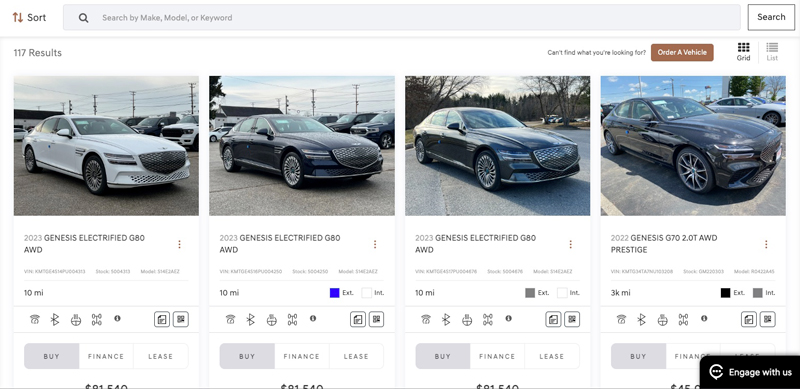
Task: Click features info icon on stock 5004250
Action: tap(313, 318)
